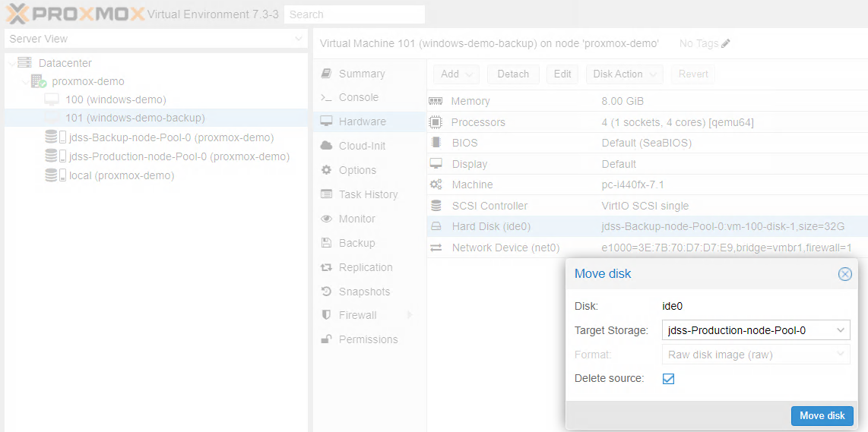868x432 pixels.
Task: Open the Snapshots tab
Action: click(369, 292)
